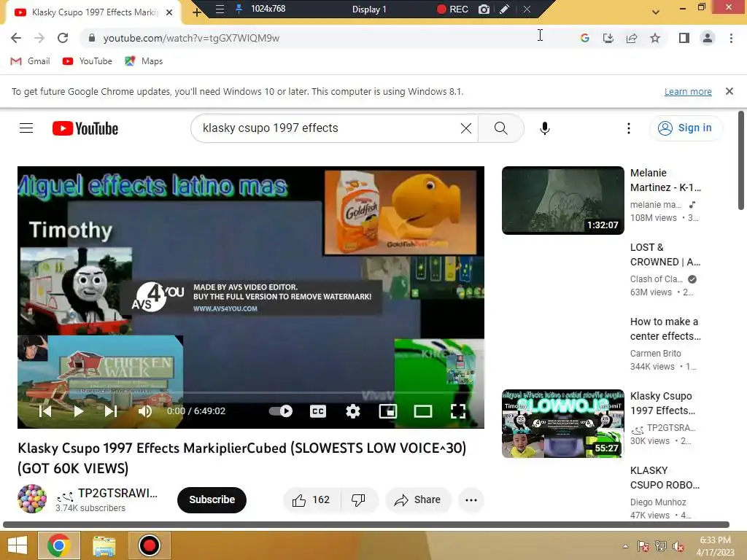
Task: Close the Klasky Csupo tab
Action: tap(169, 12)
